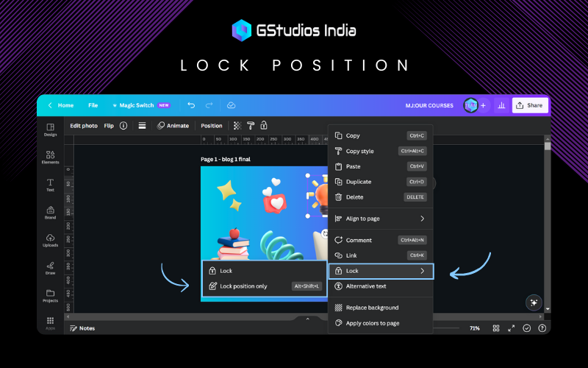The height and width of the screenshot is (368, 588).
Task: Click the 'MJ:OUR COURSES' design title
Action: [429, 105]
